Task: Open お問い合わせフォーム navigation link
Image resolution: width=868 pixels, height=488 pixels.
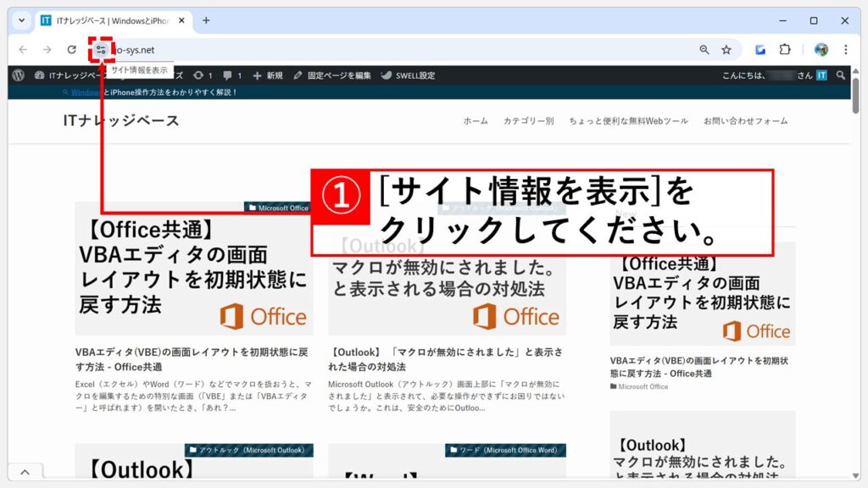Action: pos(746,120)
